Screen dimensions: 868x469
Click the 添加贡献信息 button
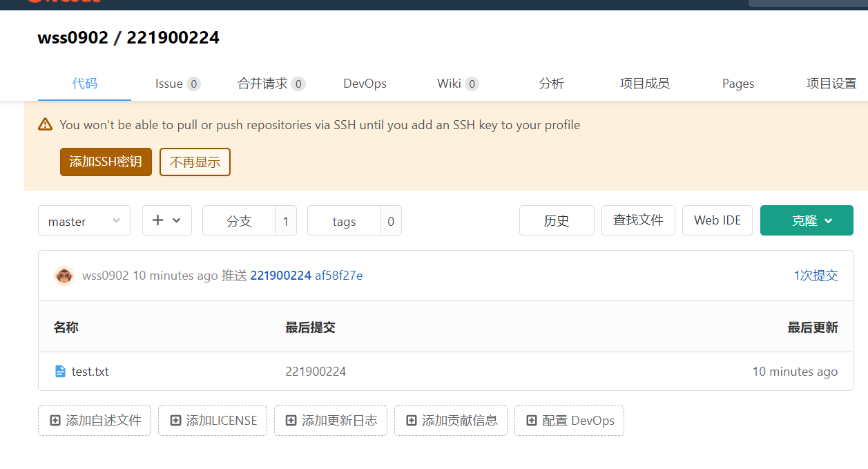[452, 421]
